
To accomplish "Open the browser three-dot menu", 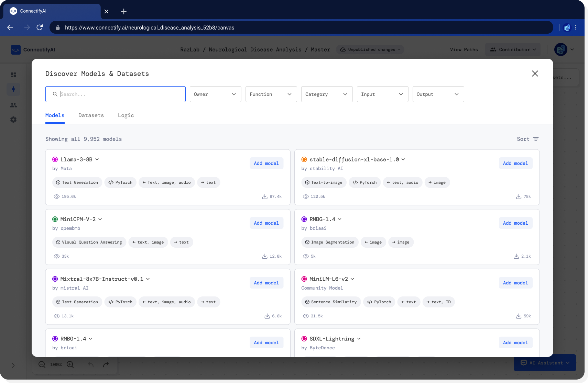I will pyautogui.click(x=576, y=27).
